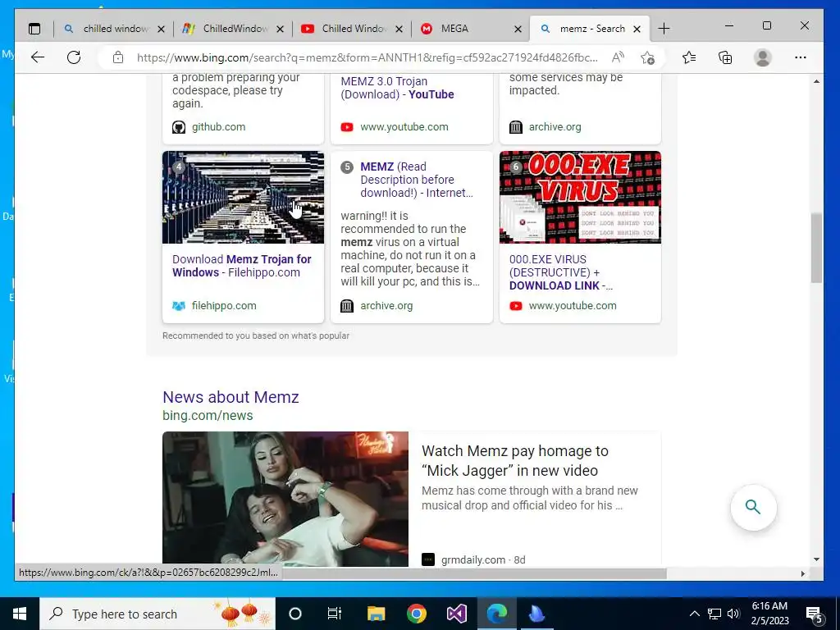Screen dimensions: 840x630
Task: Add this page to favorites
Action: click(x=647, y=57)
